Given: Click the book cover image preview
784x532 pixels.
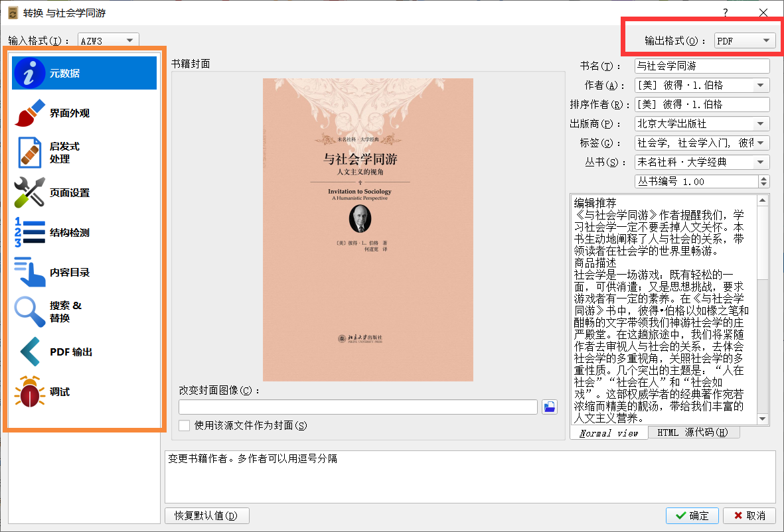Looking at the screenshot, I should click(368, 230).
